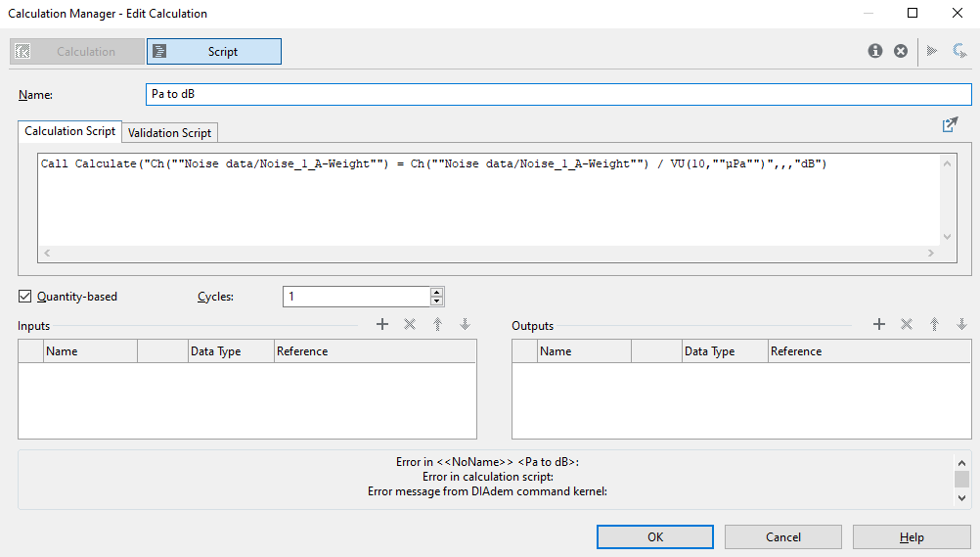Open the Validation Script tab
Screen dimensions: 980x557
169,132
